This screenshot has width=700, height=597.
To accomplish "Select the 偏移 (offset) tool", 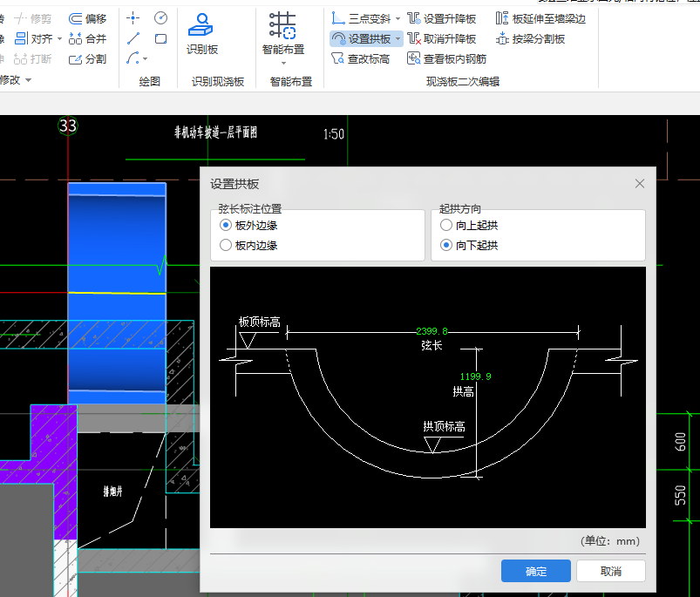I will (87, 18).
